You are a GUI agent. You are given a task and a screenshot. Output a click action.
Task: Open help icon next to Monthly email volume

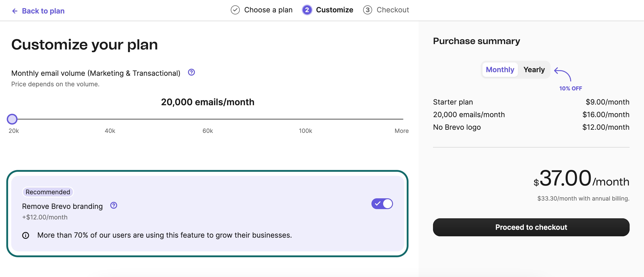191,72
